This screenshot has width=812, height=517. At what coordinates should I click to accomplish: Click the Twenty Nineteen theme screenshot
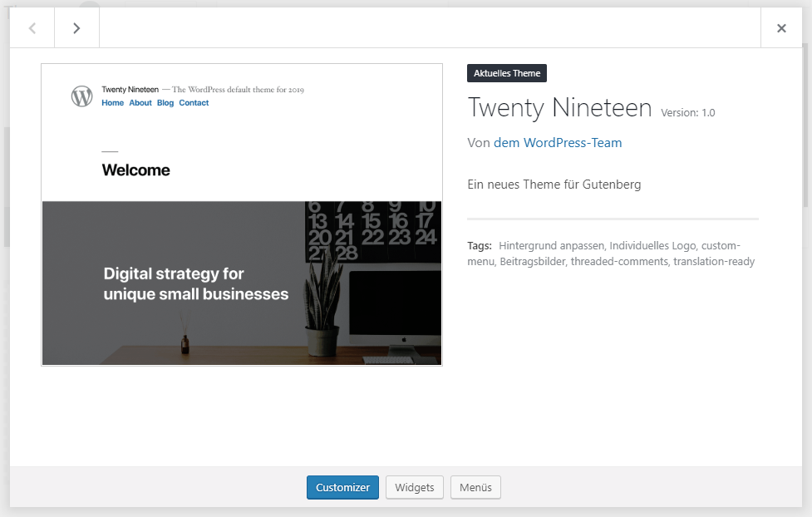tap(242, 214)
